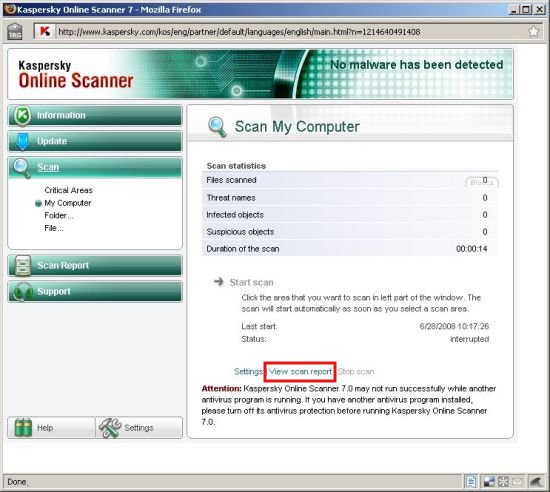
Task: Click the bookmark star in address bar
Action: (534, 32)
